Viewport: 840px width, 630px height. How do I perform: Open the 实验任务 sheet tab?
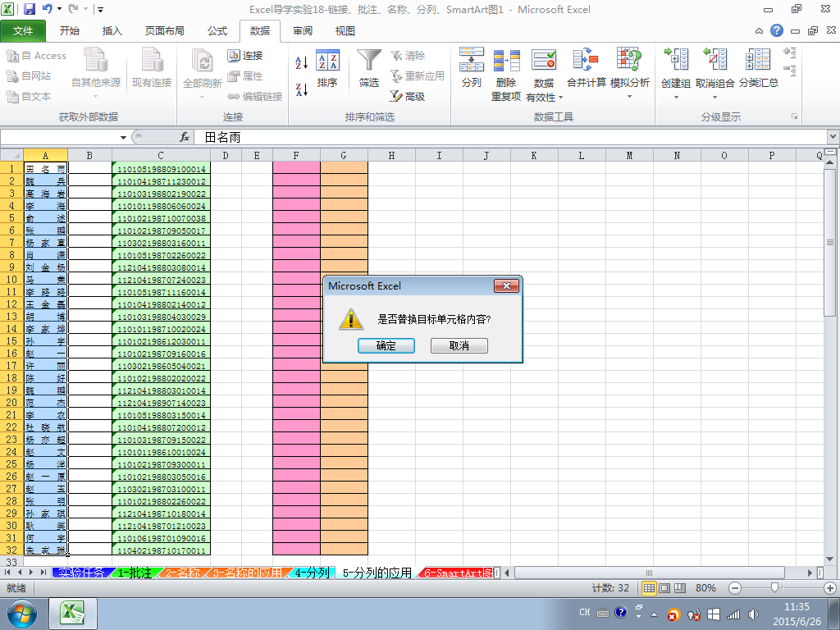[81, 573]
